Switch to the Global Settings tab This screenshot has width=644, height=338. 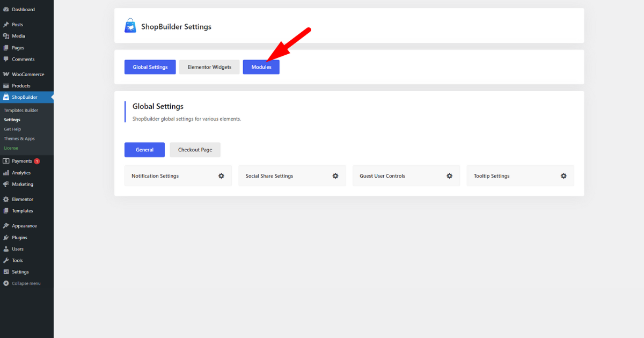click(150, 67)
